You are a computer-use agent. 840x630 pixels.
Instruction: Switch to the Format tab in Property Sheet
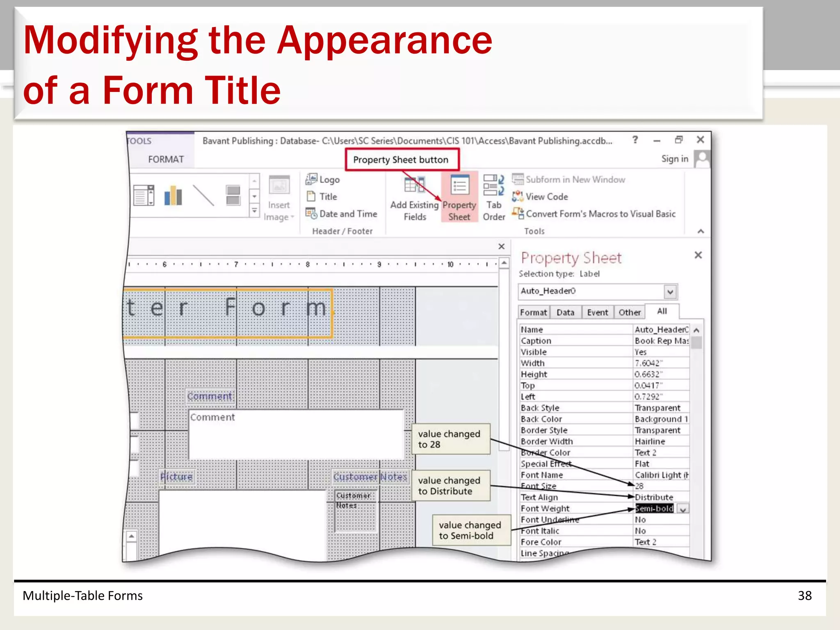533,313
